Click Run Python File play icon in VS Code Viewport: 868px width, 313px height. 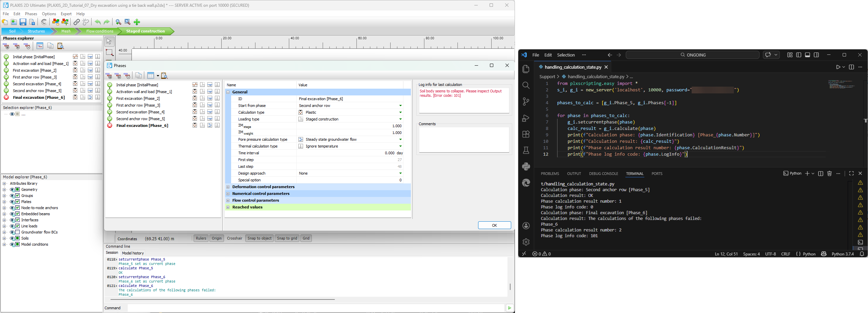(838, 67)
